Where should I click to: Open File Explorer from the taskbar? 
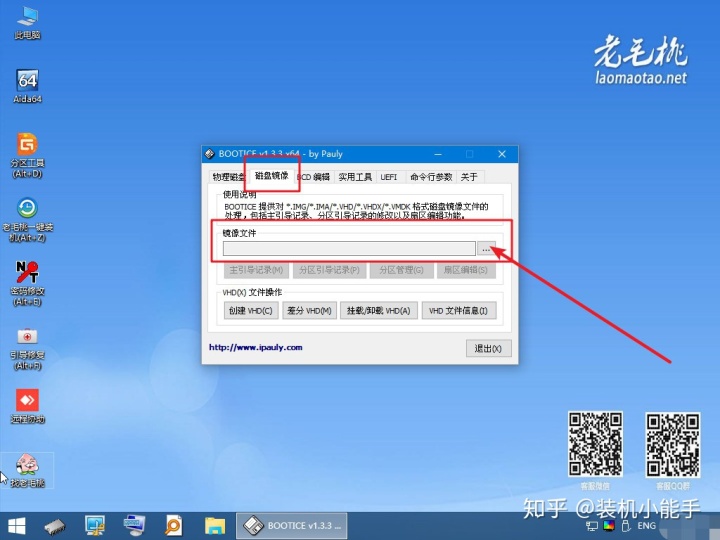[x=215, y=526]
